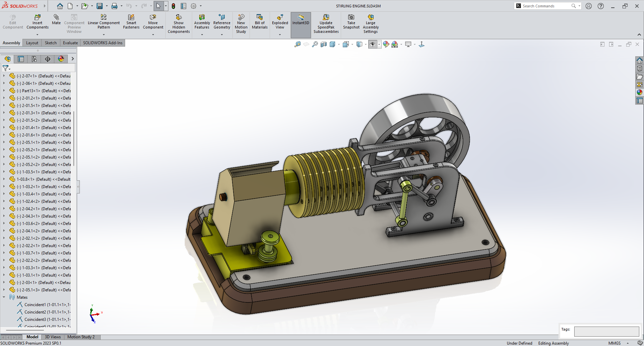This screenshot has height=346, width=644.
Task: Click Rebuild traffic light icon
Action: tap(173, 6)
